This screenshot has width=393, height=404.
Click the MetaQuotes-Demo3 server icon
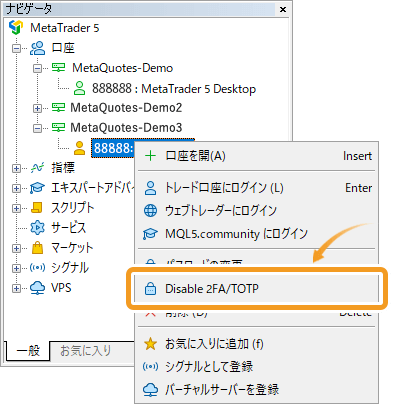pos(58,128)
